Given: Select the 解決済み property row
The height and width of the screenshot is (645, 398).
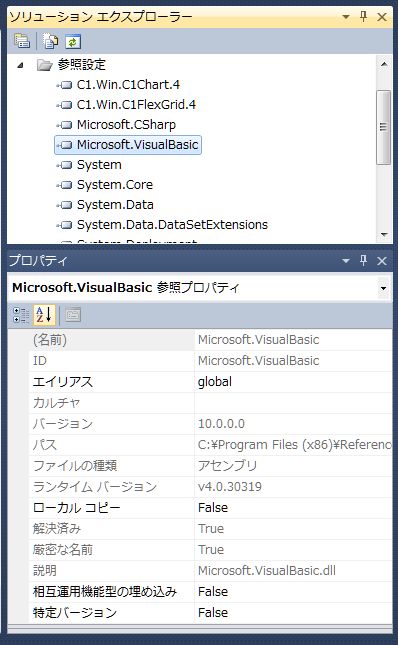Looking at the screenshot, I should click(x=211, y=529).
